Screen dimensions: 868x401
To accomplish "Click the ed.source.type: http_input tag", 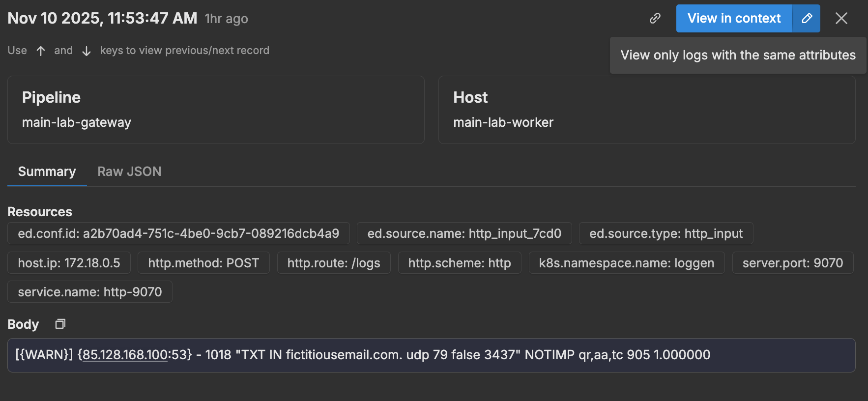I will (666, 233).
